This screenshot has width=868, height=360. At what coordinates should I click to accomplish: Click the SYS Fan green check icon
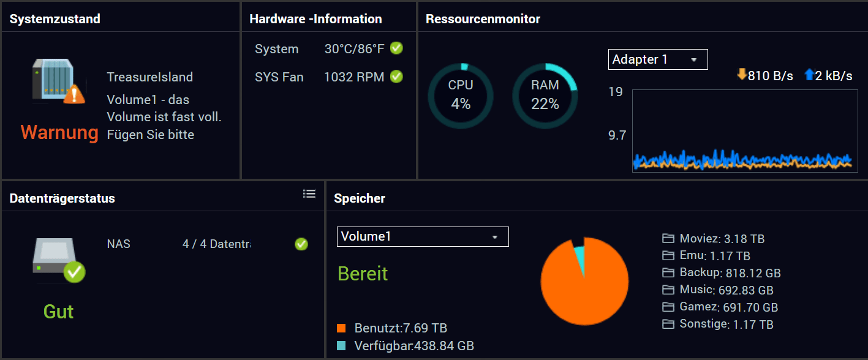click(396, 77)
